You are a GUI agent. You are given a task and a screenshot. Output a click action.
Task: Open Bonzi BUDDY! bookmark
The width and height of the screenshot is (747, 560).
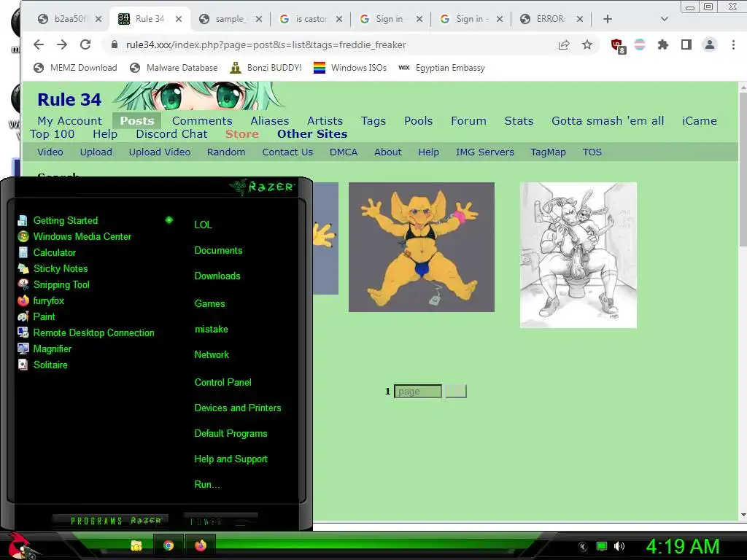(266, 68)
